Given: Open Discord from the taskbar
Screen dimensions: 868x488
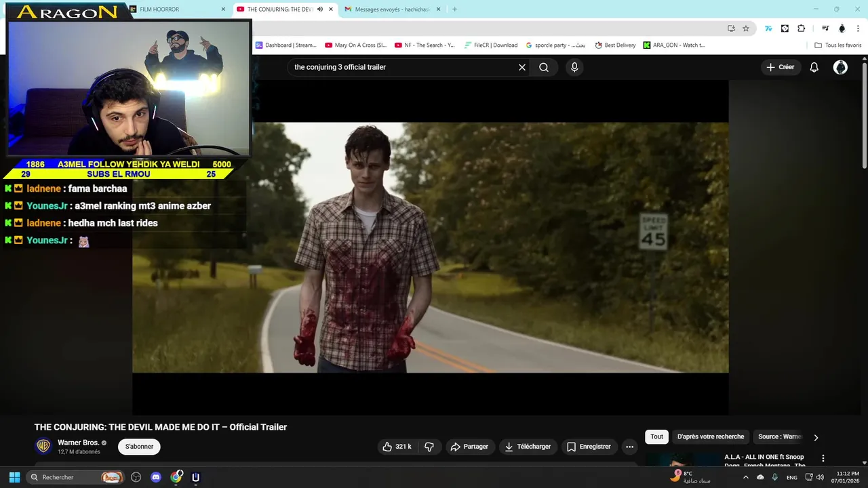Looking at the screenshot, I should 156,477.
